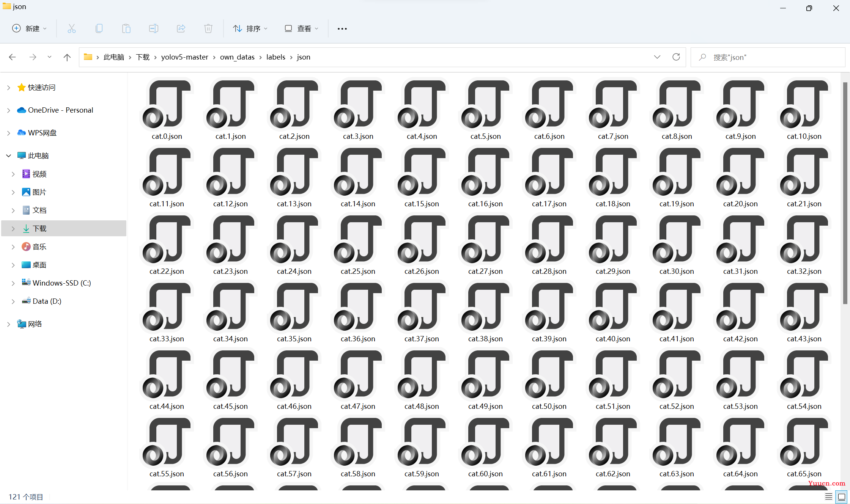Click json in the address breadcrumb
This screenshot has width=850, height=504.
coord(304,57)
